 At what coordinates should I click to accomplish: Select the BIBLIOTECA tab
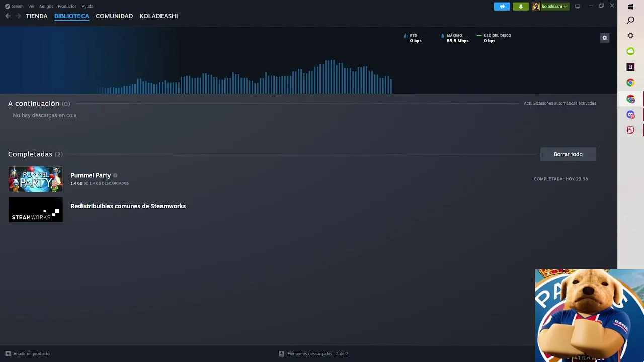(71, 16)
